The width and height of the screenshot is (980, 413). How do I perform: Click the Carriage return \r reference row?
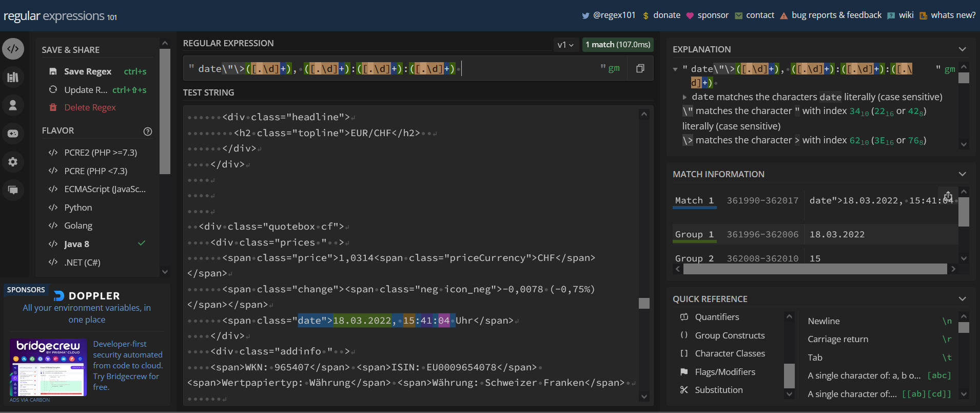[879, 339]
